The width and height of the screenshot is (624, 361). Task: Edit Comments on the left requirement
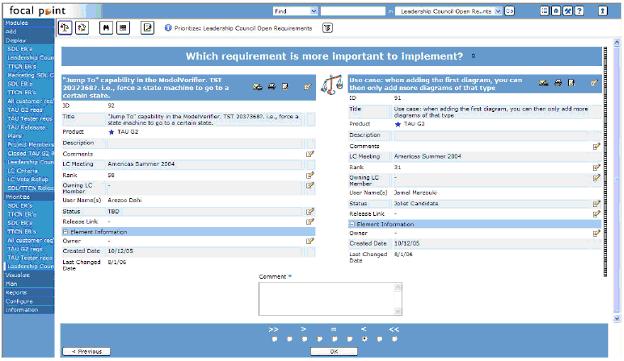point(310,154)
